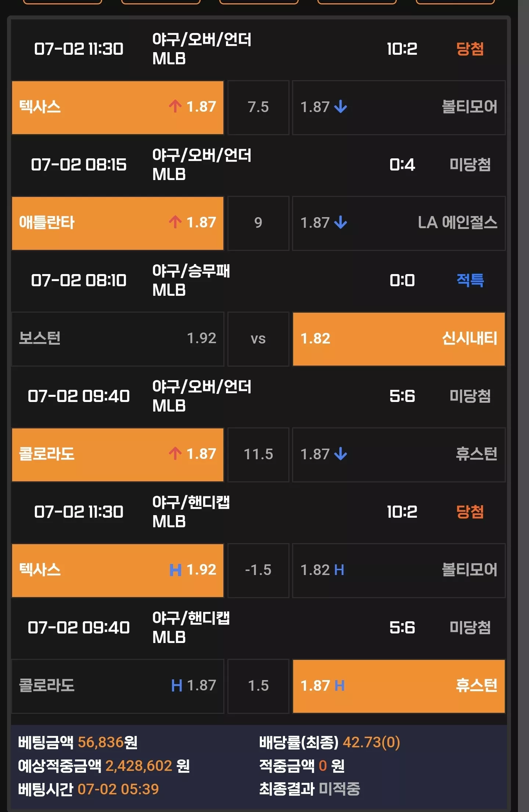Viewport: 529px width, 812px height.
Task: Click the blue down arrow beside 볼티모어 under odds
Action: pyautogui.click(x=341, y=107)
